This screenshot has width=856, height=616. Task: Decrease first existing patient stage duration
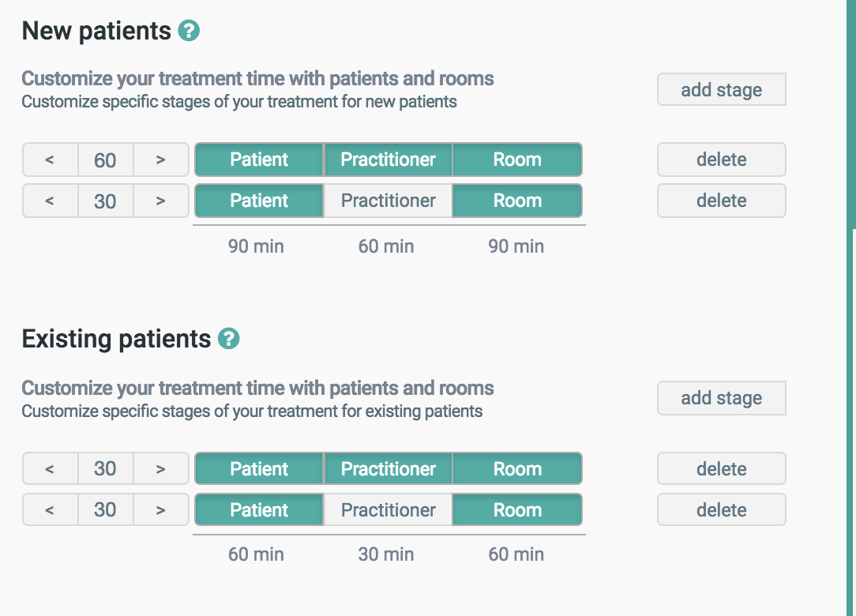tap(50, 469)
